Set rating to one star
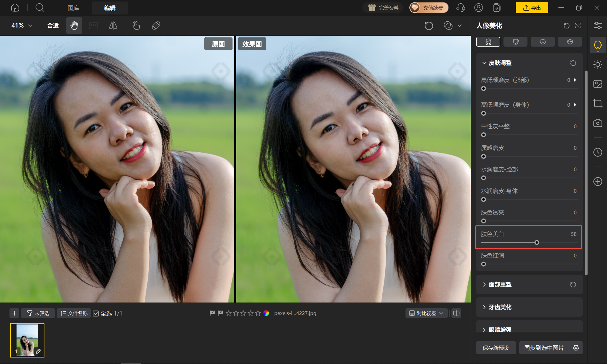607x364 pixels. 228,313
